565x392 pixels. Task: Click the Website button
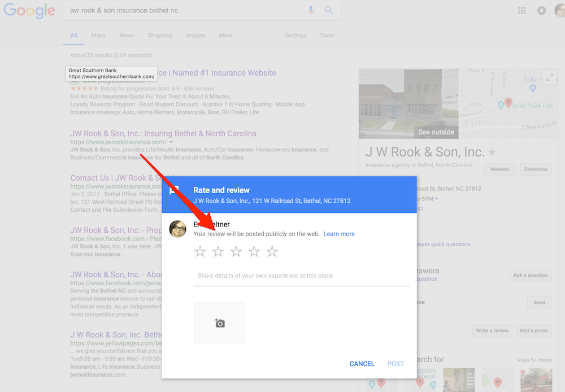[500, 169]
